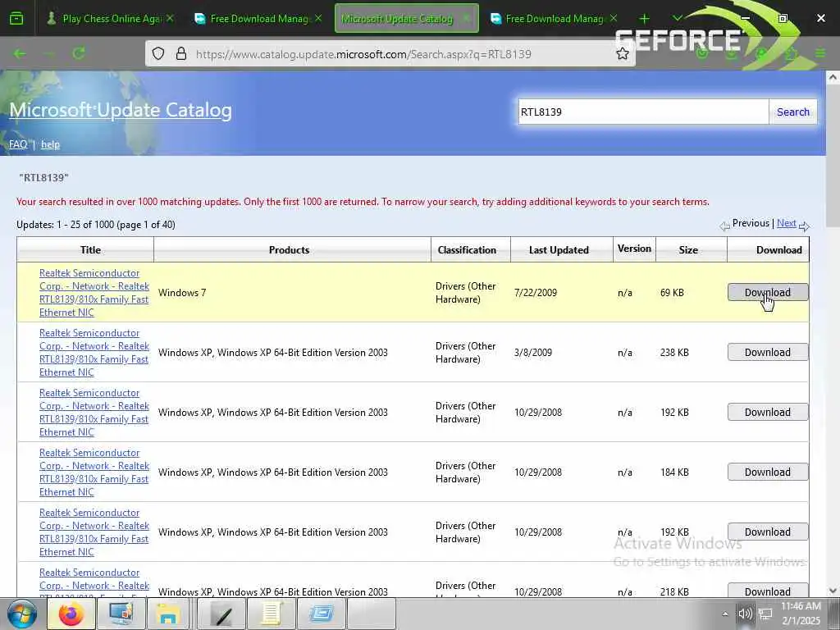
Task: Open Firefox View at tab bar start
Action: coord(16,19)
